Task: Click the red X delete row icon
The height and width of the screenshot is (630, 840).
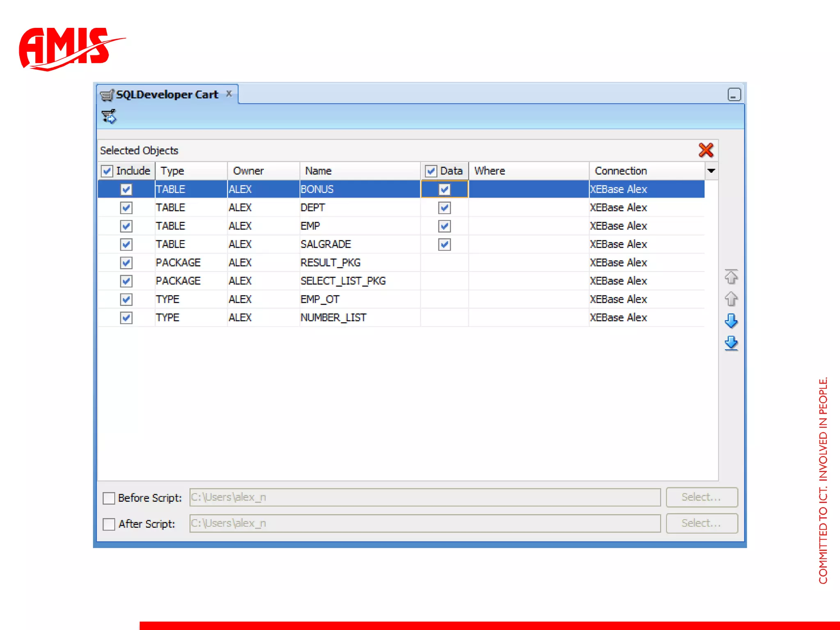Action: [x=705, y=150]
